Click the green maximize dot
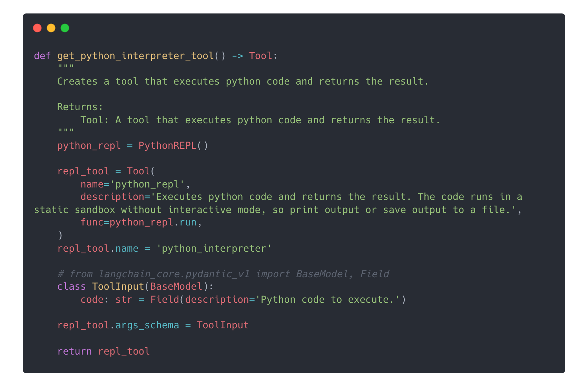588x386 pixels. tap(65, 28)
